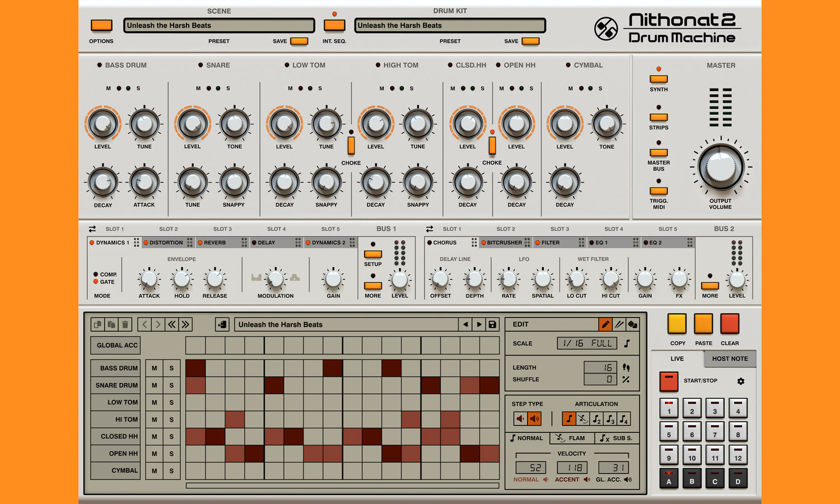This screenshot has height=504, width=840.
Task: Select the pencil edit tool
Action: point(605,324)
